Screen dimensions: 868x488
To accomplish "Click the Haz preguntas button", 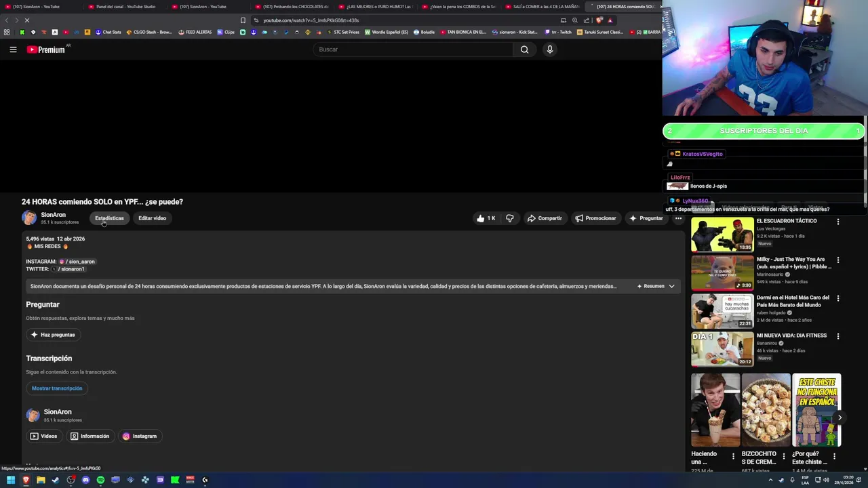I will pos(53,335).
